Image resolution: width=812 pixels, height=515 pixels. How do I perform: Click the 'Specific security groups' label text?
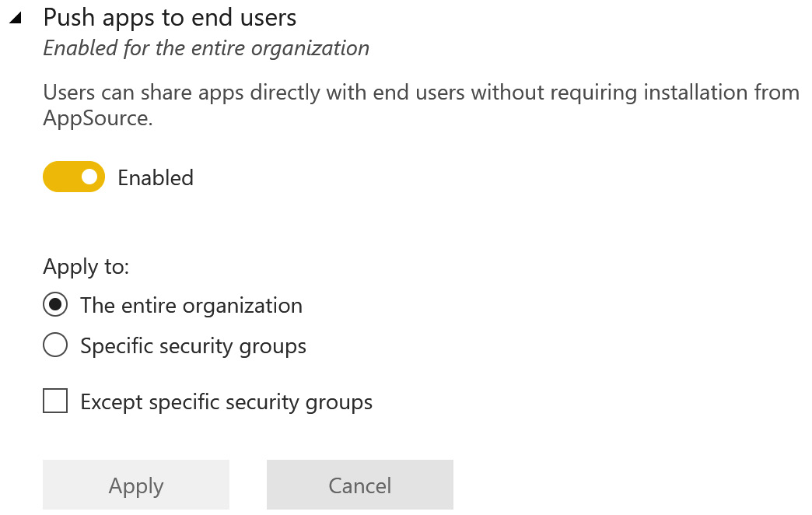click(x=193, y=345)
